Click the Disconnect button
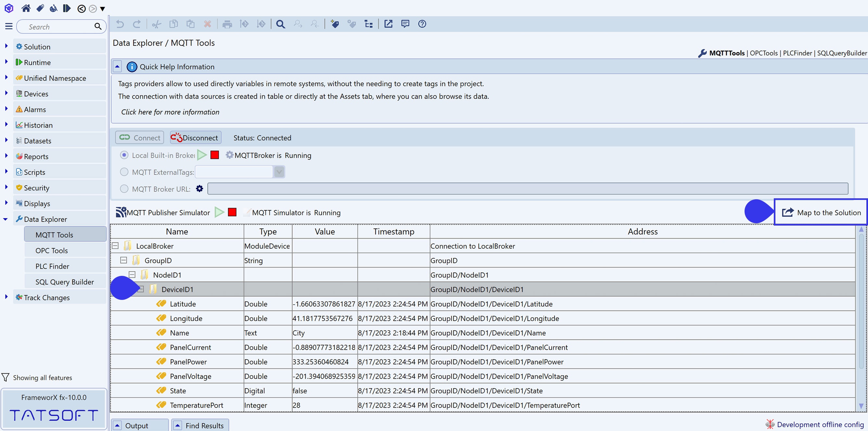 coord(196,138)
